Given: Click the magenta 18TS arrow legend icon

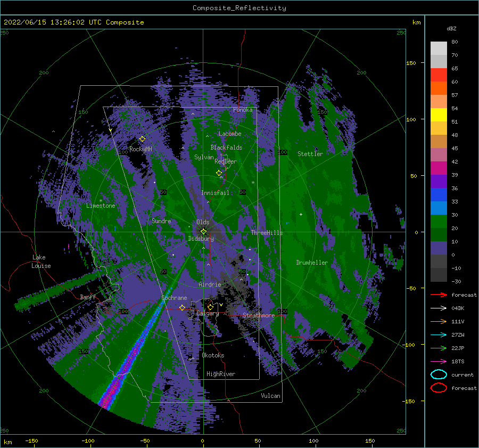Looking at the screenshot, I should click(x=439, y=361).
